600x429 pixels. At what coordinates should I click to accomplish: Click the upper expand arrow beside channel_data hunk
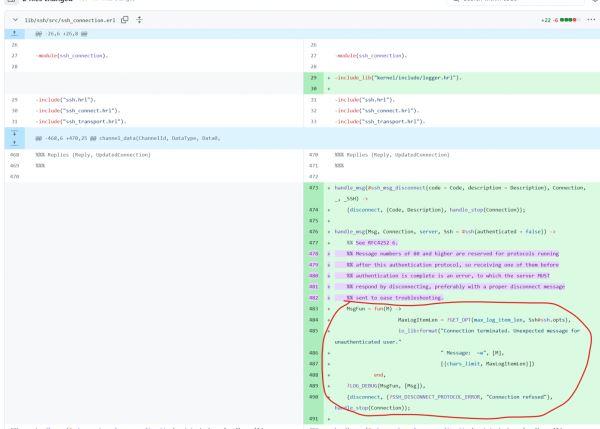[x=15, y=133]
